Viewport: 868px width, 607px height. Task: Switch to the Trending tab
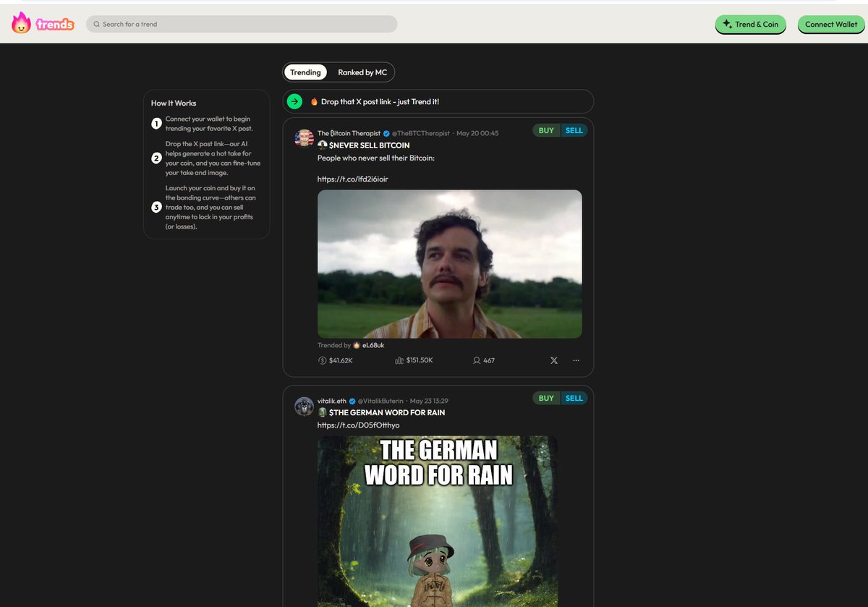305,72
